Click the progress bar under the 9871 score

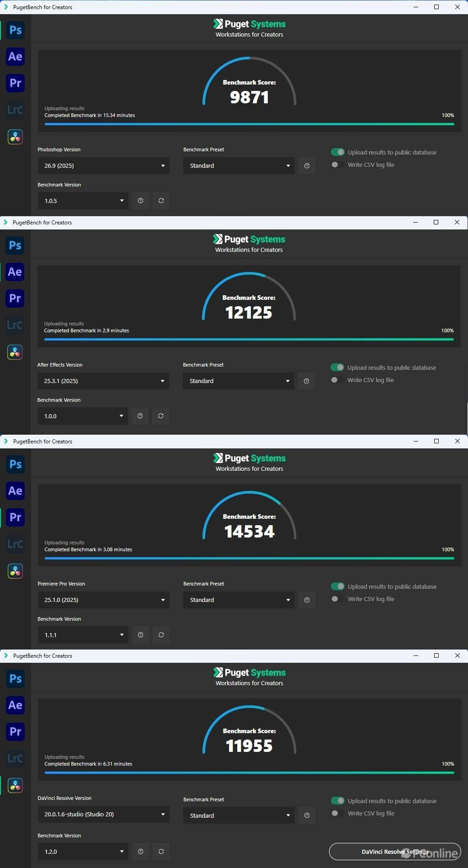point(249,124)
